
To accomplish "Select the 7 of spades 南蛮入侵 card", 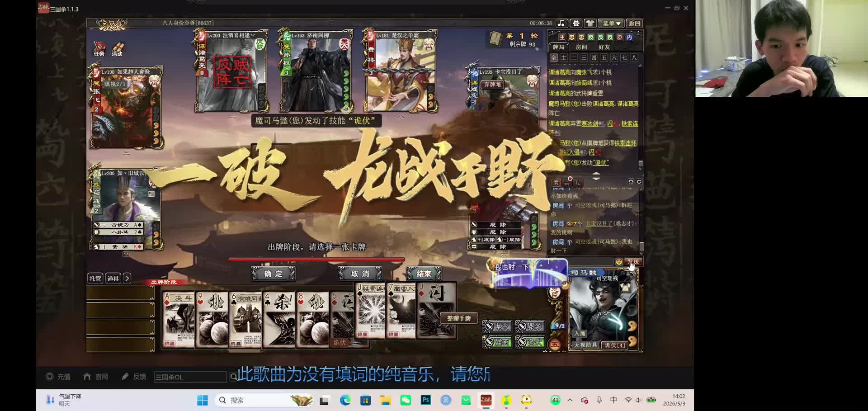I will click(x=401, y=311).
